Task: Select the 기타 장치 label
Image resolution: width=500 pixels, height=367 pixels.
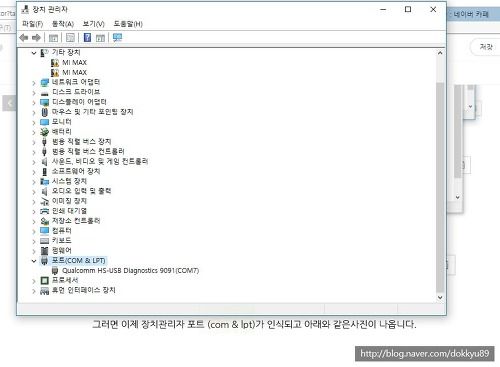Action: point(66,52)
